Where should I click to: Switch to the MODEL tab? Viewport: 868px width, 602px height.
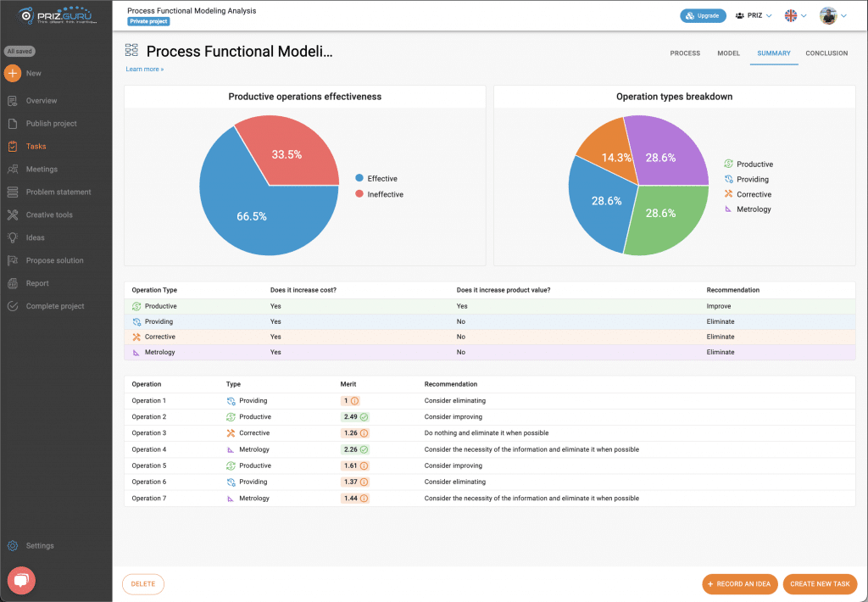[728, 53]
